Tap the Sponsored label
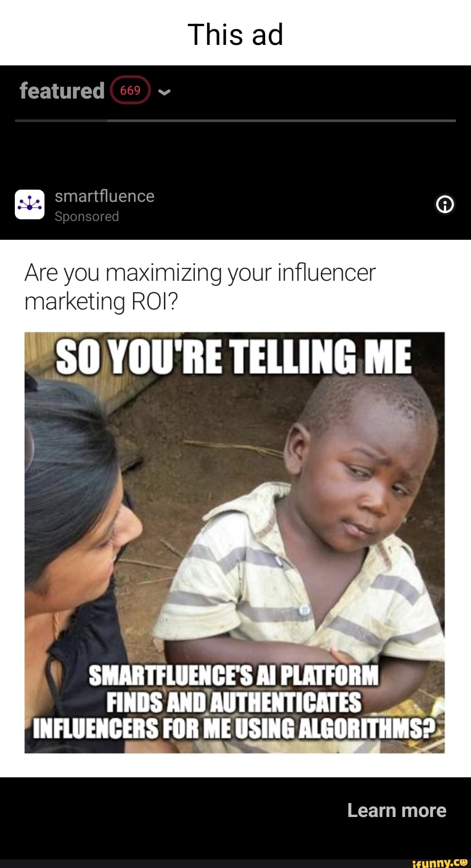Viewport: 471px width, 868px height. coord(87,216)
